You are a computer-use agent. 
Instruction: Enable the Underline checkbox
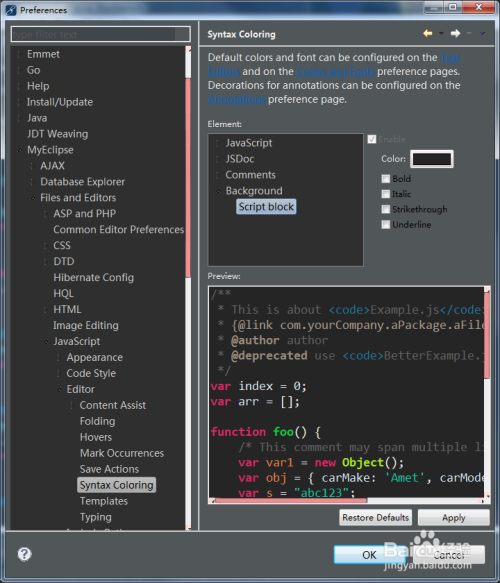[x=386, y=225]
